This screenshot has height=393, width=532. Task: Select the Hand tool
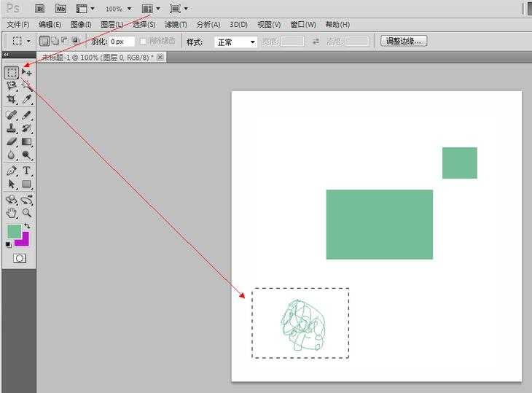click(x=12, y=213)
